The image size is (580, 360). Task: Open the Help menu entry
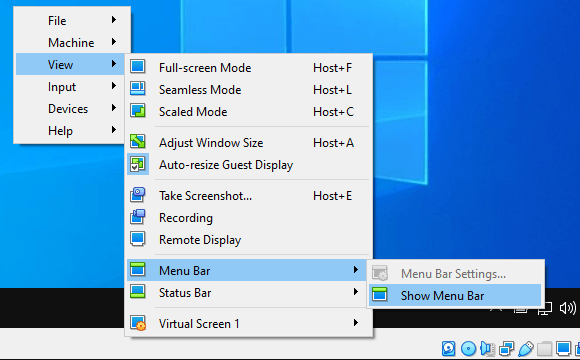tap(70, 131)
